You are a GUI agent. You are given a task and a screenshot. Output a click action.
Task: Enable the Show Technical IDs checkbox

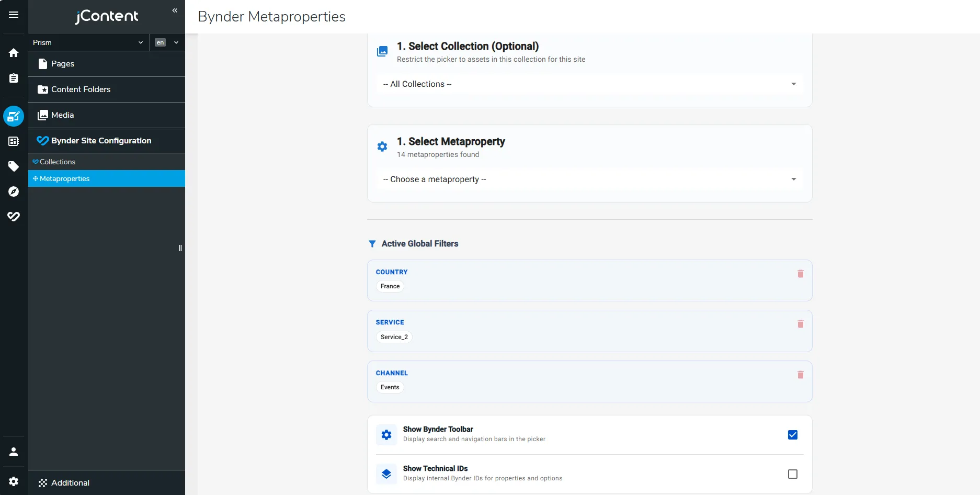click(x=793, y=474)
